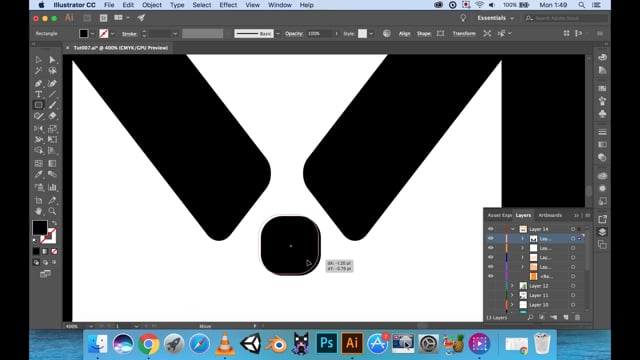Viewport: 640px width, 360px height.
Task: Click target circle of Layer 10
Action: pyautogui.click(x=573, y=305)
